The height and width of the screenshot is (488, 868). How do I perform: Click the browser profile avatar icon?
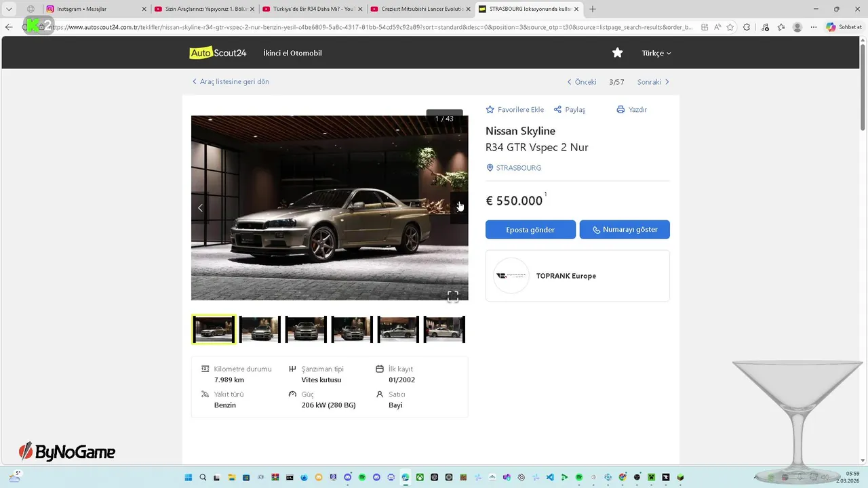(x=797, y=27)
